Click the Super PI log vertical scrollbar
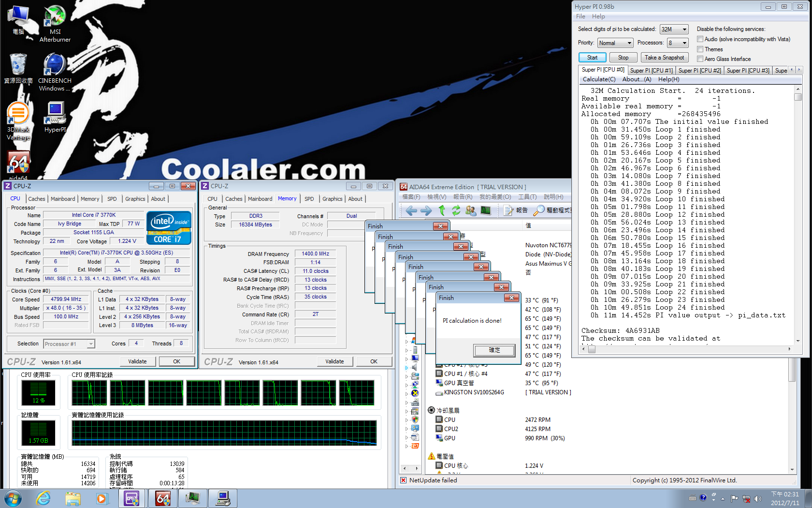The width and height of the screenshot is (812, 508). pos(798,214)
